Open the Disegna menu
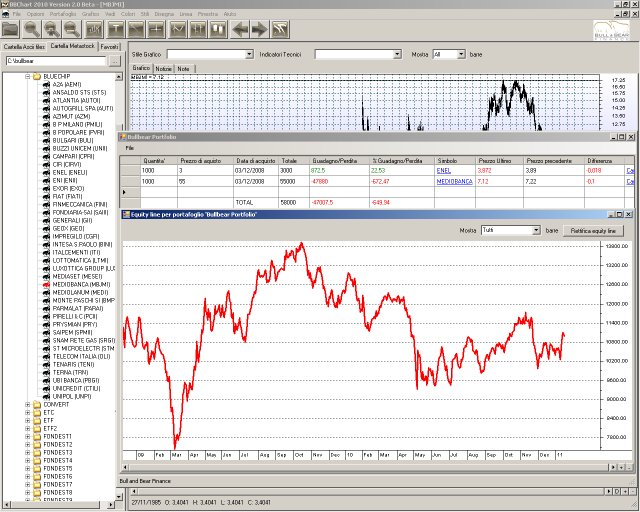The width and height of the screenshot is (640, 512). pos(164,14)
